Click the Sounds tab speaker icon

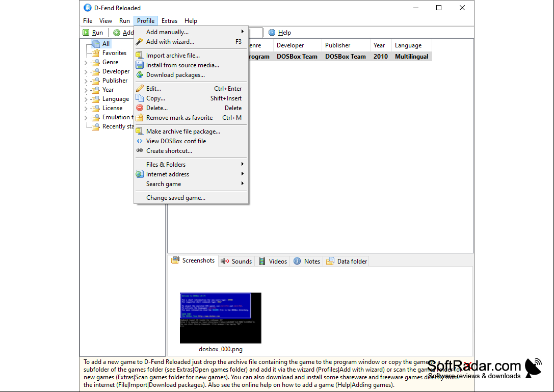pos(225,261)
